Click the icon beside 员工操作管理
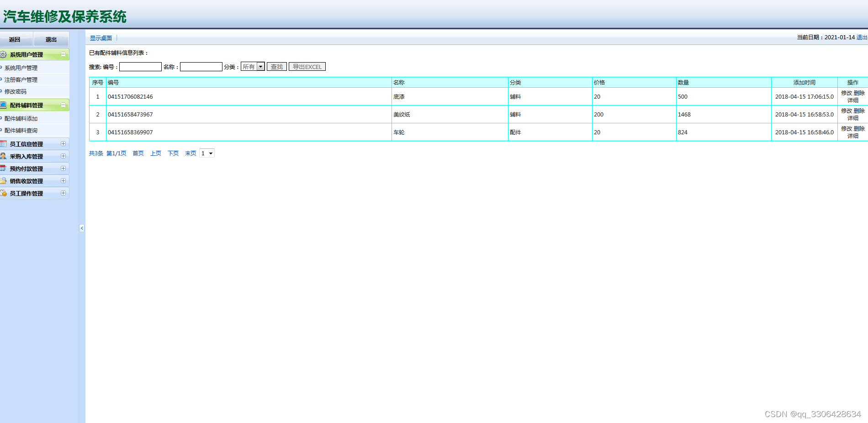Image resolution: width=868 pixels, height=423 pixels. coord(3,193)
